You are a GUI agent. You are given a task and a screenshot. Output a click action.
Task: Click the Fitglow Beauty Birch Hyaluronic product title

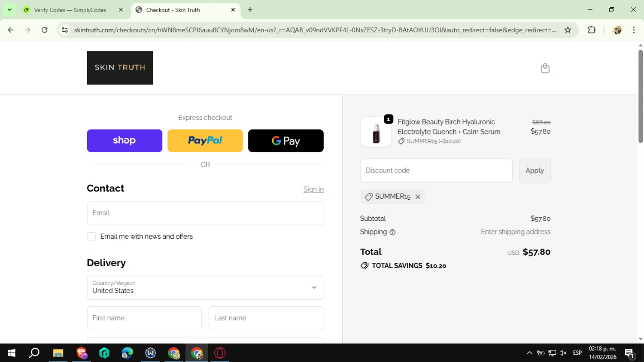click(x=449, y=127)
